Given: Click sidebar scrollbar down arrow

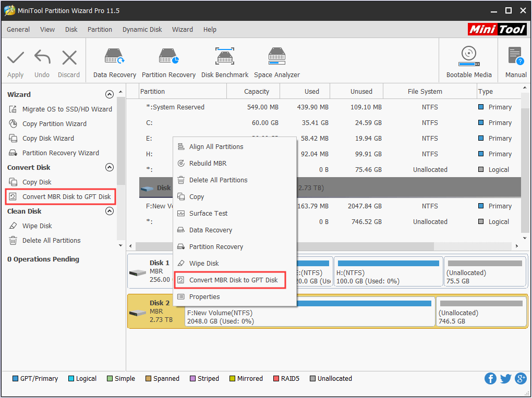Looking at the screenshot, I should [x=120, y=245].
